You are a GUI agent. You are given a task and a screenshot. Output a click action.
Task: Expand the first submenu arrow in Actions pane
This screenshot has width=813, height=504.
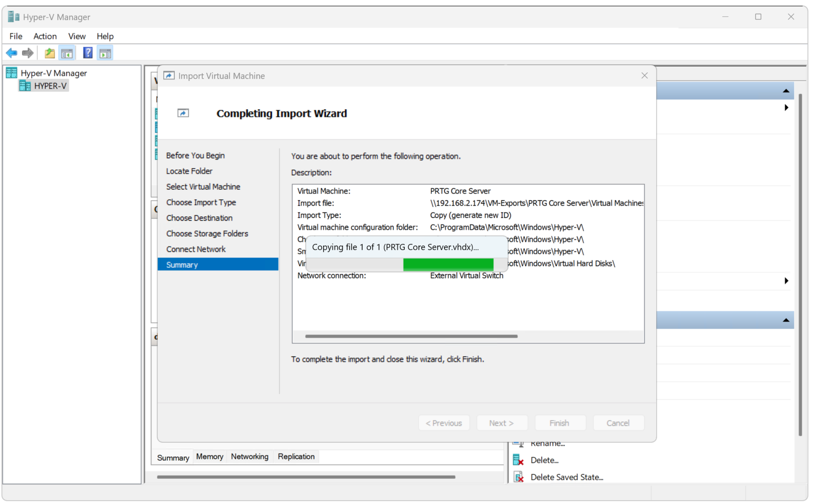pyautogui.click(x=786, y=108)
